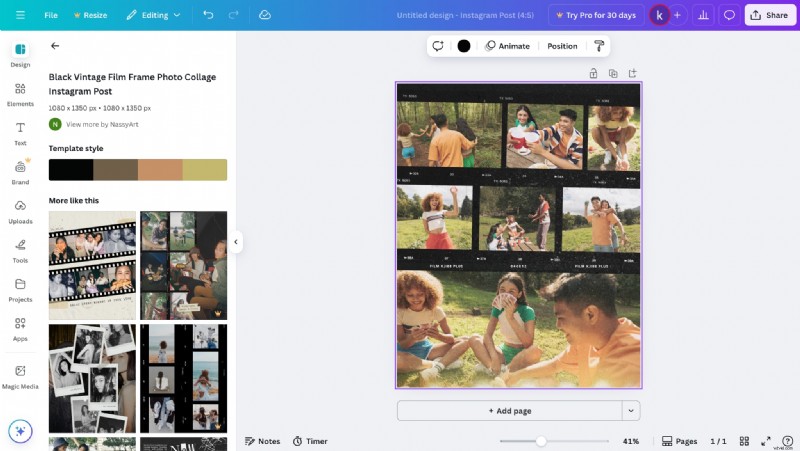Open the Brand panel

pos(20,172)
